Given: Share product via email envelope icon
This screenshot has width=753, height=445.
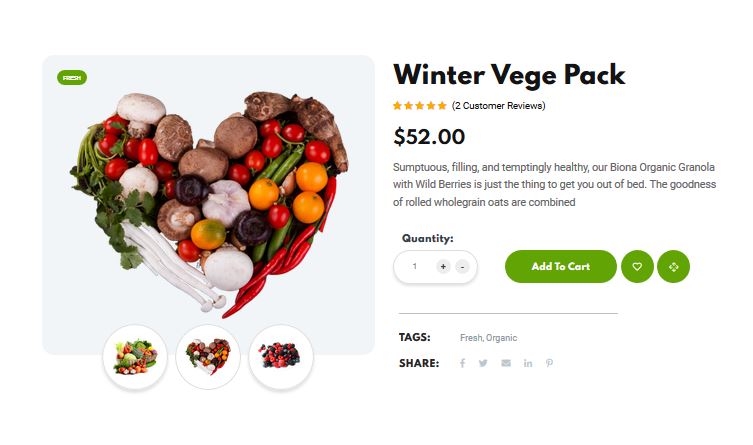Looking at the screenshot, I should tap(506, 363).
